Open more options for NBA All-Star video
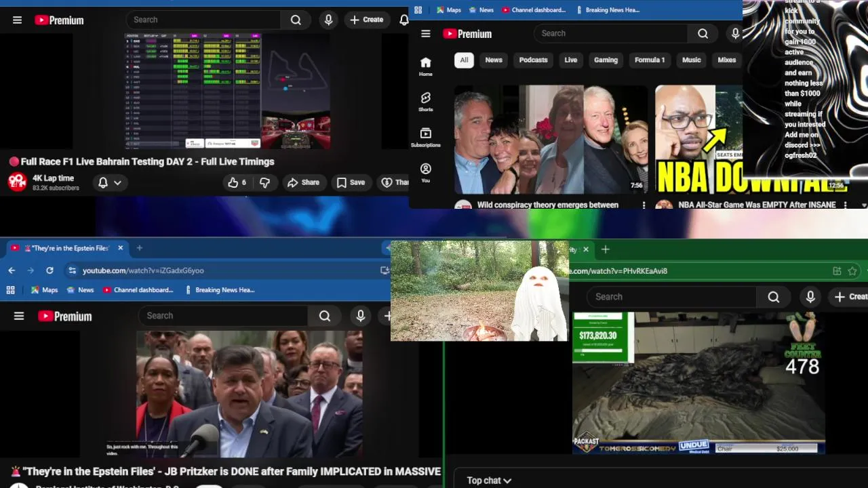868x488 pixels. pyautogui.click(x=845, y=205)
